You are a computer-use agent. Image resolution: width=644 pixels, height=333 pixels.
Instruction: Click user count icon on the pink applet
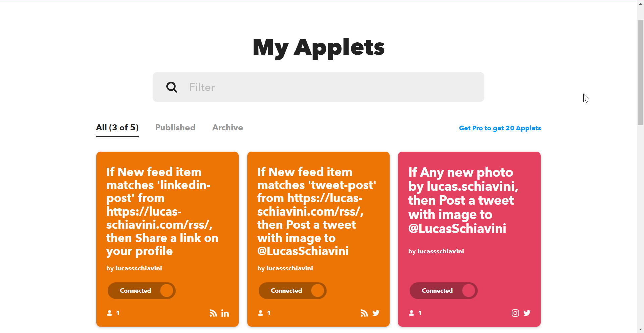(x=412, y=313)
